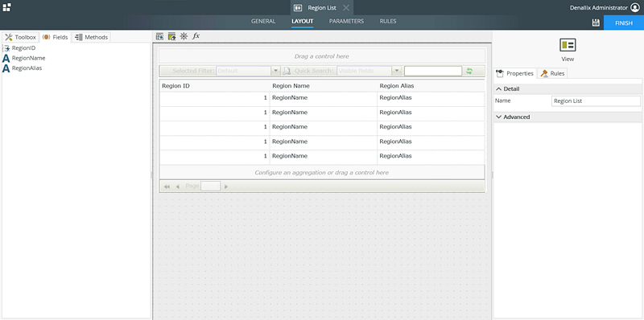Click the quick search text box

click(433, 71)
